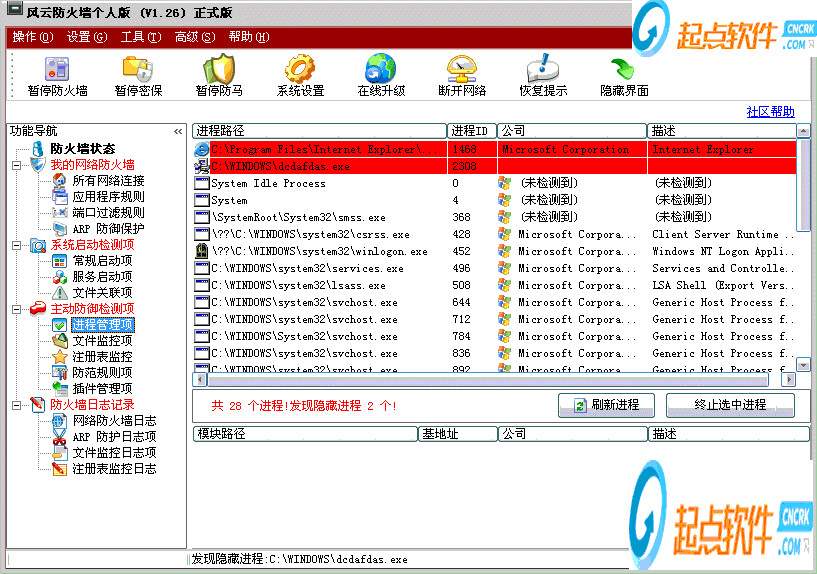Open 文件监控项 tree item
The image size is (817, 574).
tap(102, 341)
